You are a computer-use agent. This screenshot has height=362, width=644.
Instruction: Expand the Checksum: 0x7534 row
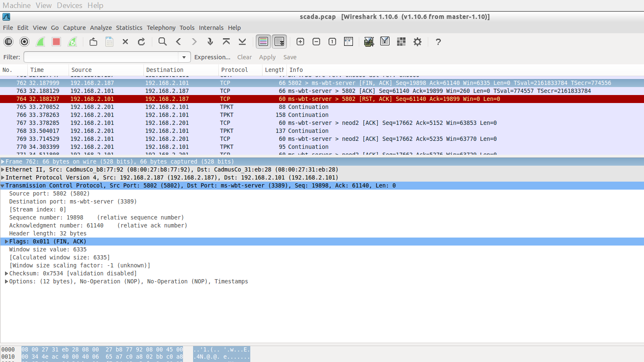click(7, 273)
